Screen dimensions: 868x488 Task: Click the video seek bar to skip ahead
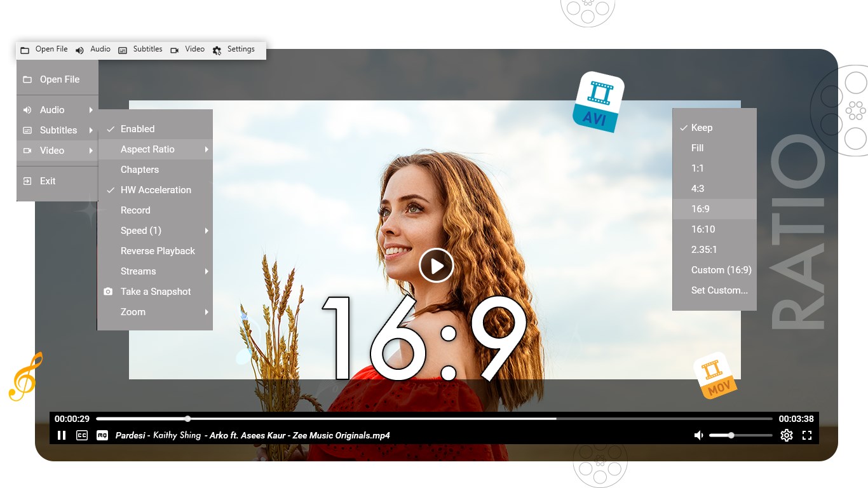coord(381,419)
